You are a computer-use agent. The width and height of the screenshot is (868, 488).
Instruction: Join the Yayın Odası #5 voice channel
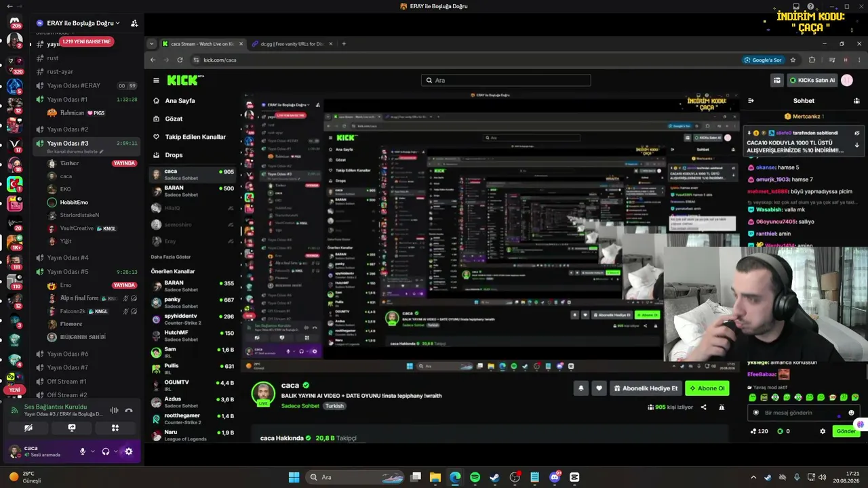coord(87,272)
